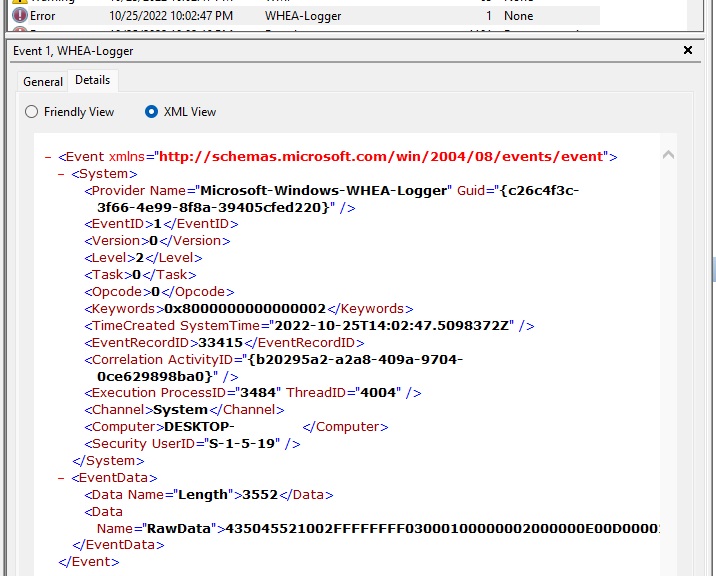The width and height of the screenshot is (716, 576).
Task: Switch to the General tab
Action: coord(43,82)
